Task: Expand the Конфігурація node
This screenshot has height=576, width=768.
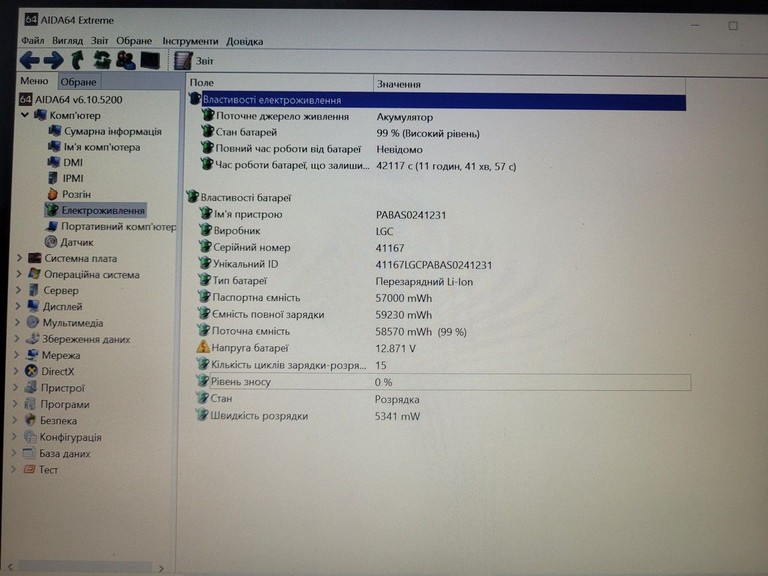Action: click(x=14, y=436)
